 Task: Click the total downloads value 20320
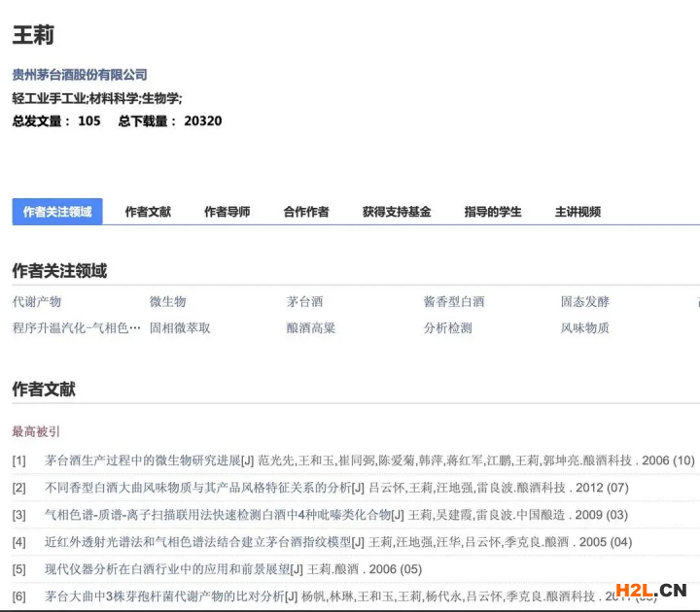tap(202, 120)
